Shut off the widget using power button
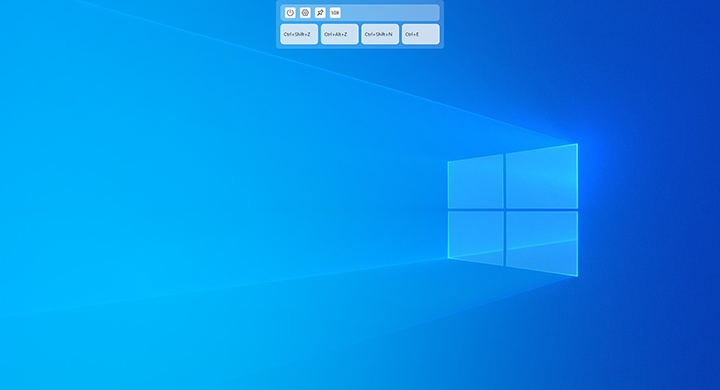This screenshot has height=390, width=720. (x=290, y=13)
